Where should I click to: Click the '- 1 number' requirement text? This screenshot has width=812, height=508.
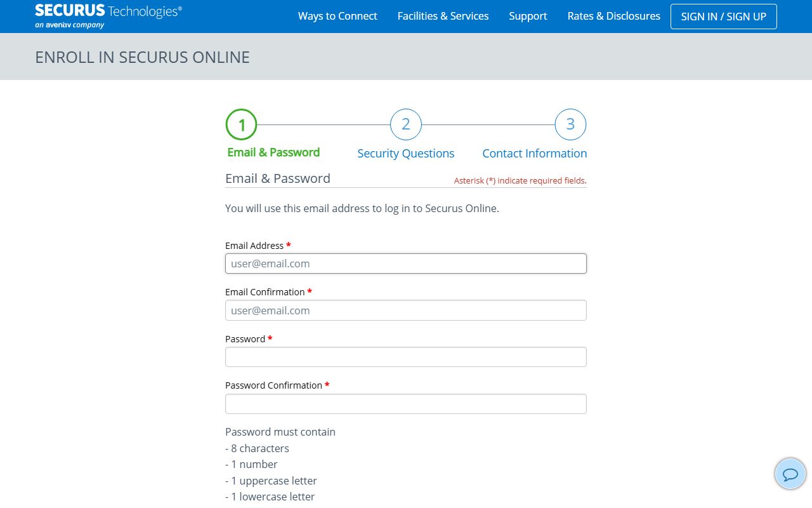click(251, 464)
